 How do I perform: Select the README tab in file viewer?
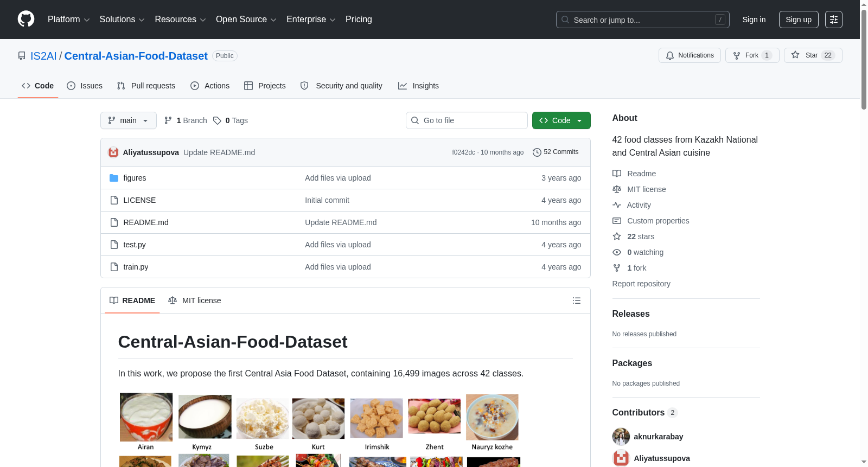click(x=132, y=300)
